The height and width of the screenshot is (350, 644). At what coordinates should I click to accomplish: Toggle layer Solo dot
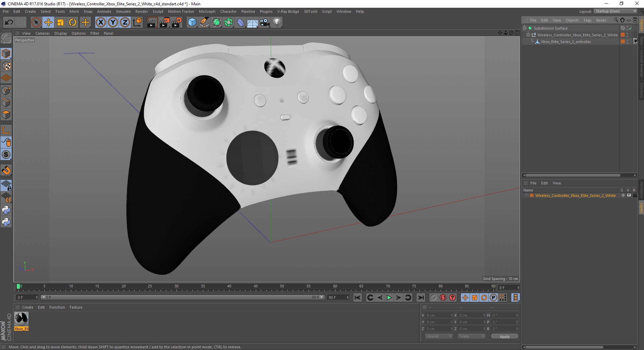coord(623,196)
